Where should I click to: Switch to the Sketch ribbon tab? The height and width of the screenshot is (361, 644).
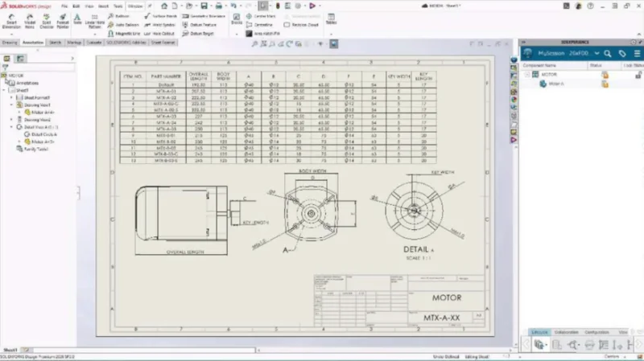point(55,43)
